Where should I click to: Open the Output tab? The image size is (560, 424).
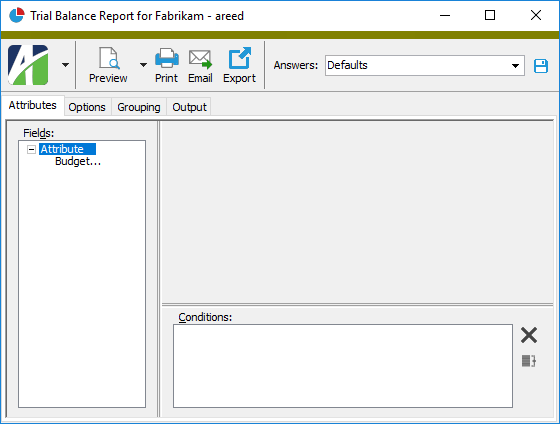[190, 107]
